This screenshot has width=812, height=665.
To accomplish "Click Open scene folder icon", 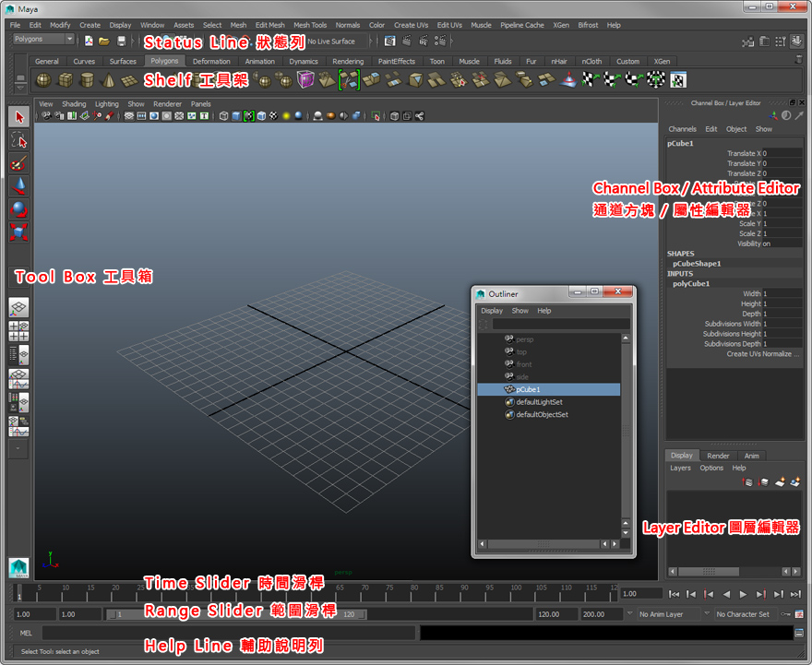I will coord(104,41).
